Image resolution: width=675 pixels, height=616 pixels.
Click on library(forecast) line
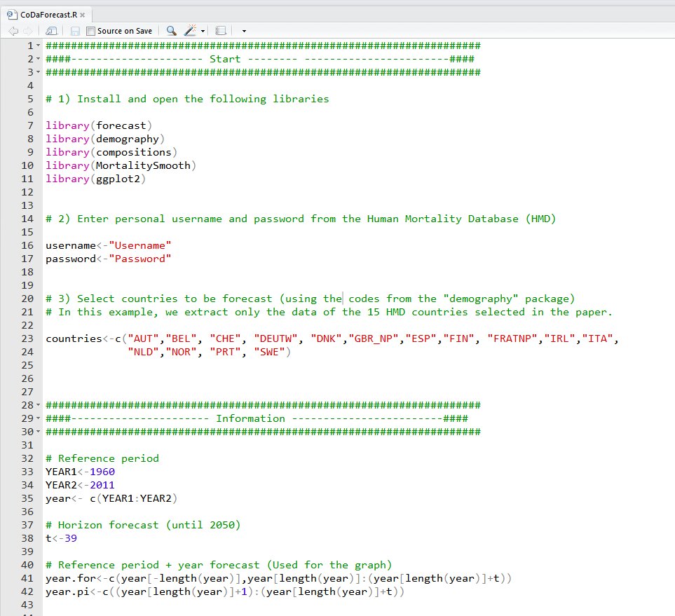(99, 125)
